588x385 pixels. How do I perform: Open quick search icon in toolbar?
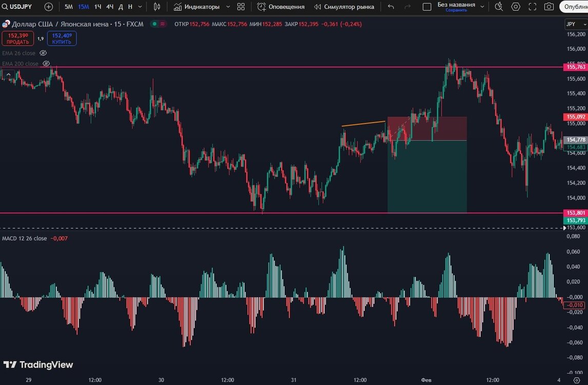click(x=499, y=7)
